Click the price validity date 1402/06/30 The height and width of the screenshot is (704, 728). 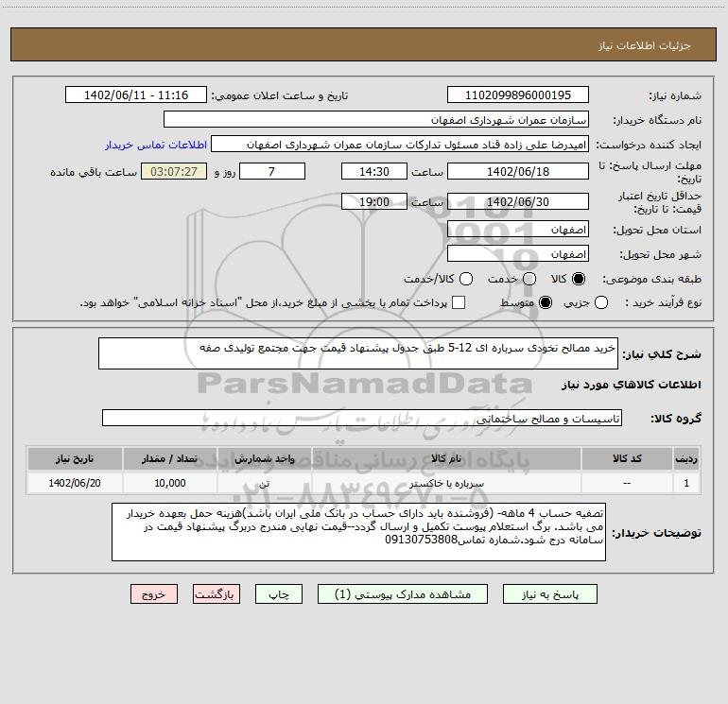[x=518, y=201]
